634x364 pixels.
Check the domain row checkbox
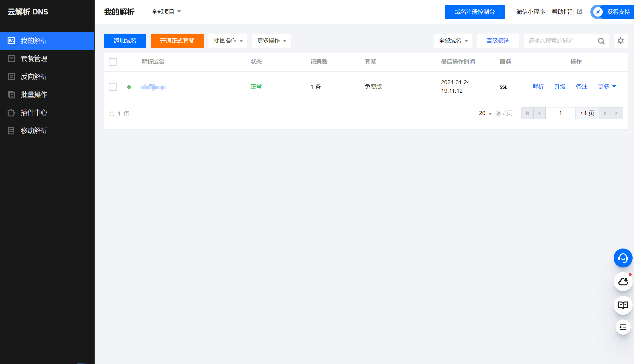(113, 87)
